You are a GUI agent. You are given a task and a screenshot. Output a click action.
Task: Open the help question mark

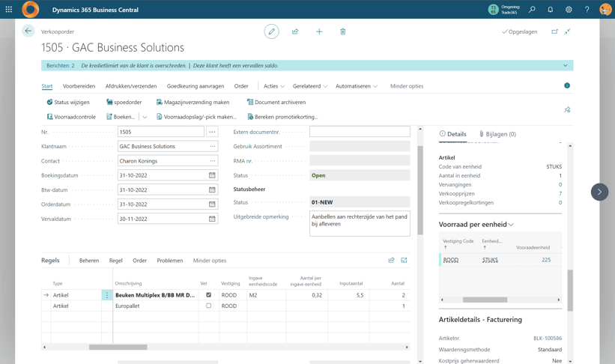point(587,10)
